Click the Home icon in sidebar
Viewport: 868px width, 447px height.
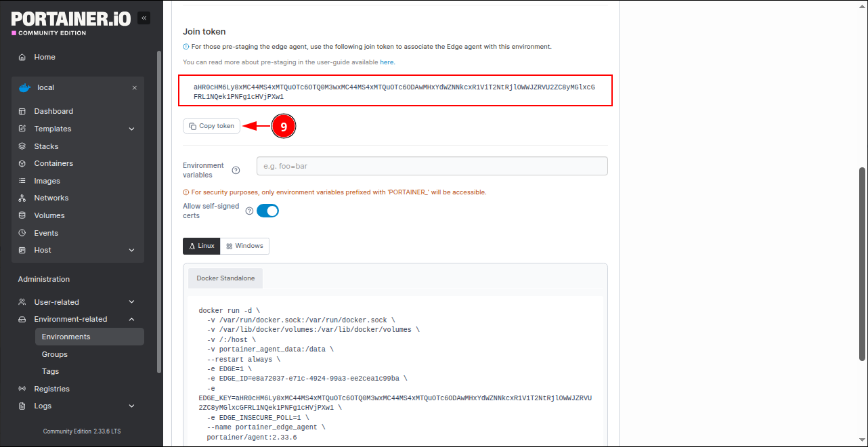[22, 58]
